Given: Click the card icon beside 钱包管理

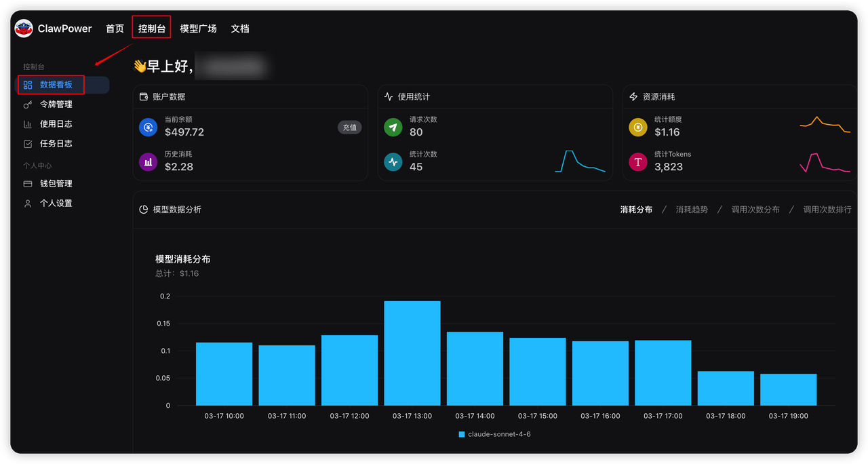Looking at the screenshot, I should coord(28,184).
